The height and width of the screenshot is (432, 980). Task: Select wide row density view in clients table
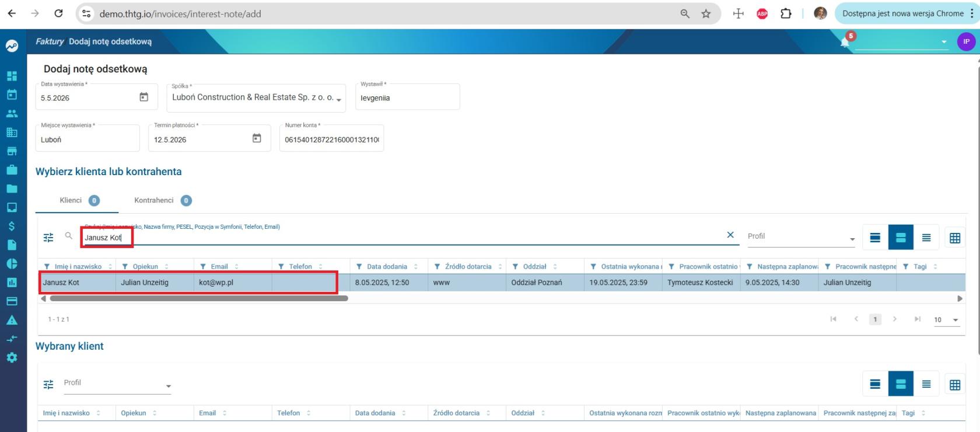(875, 238)
